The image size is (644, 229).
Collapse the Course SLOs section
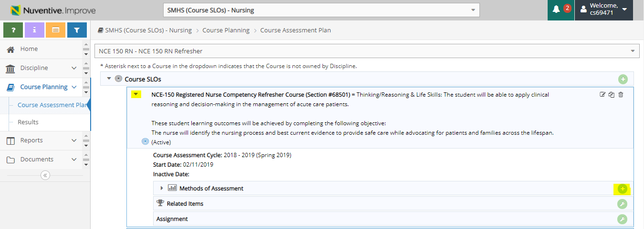[109, 79]
